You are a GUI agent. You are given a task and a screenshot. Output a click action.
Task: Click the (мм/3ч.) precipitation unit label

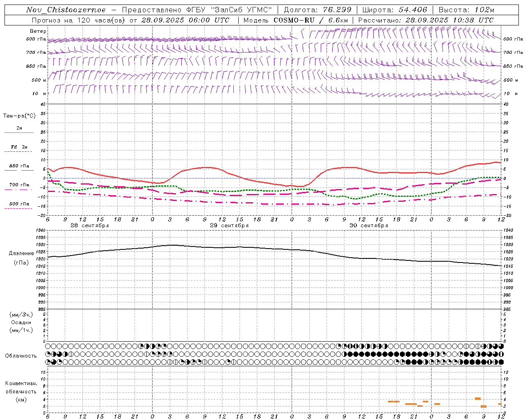[x=21, y=315]
